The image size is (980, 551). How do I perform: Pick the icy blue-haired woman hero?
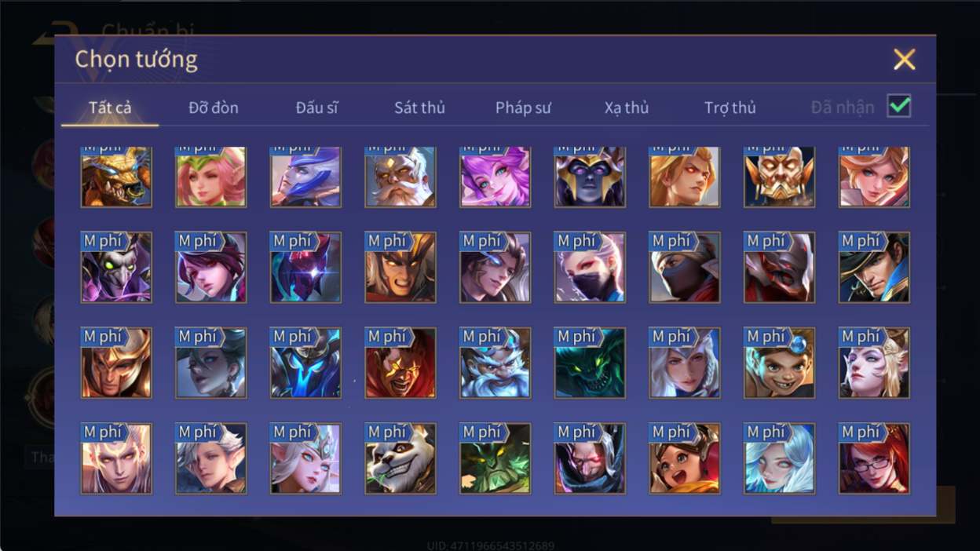[779, 459]
